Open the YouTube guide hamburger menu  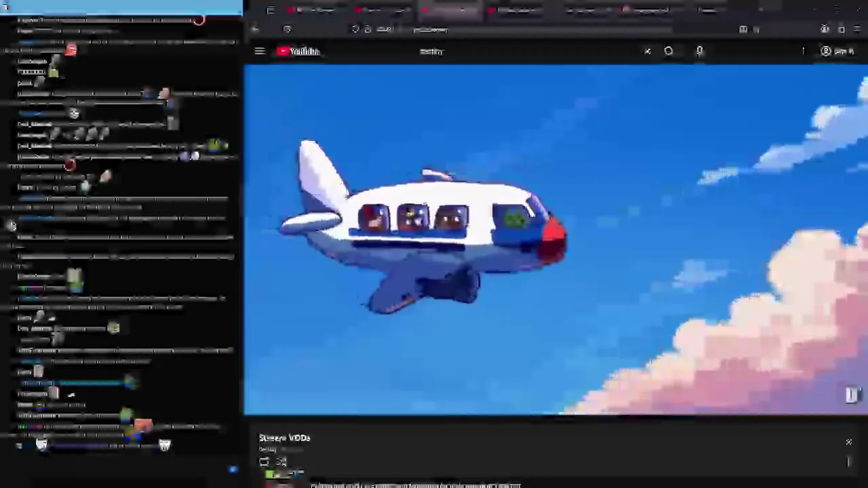(259, 51)
